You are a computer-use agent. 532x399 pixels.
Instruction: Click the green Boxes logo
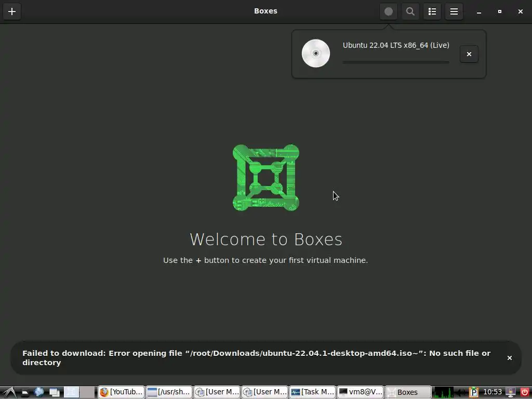pos(265,178)
